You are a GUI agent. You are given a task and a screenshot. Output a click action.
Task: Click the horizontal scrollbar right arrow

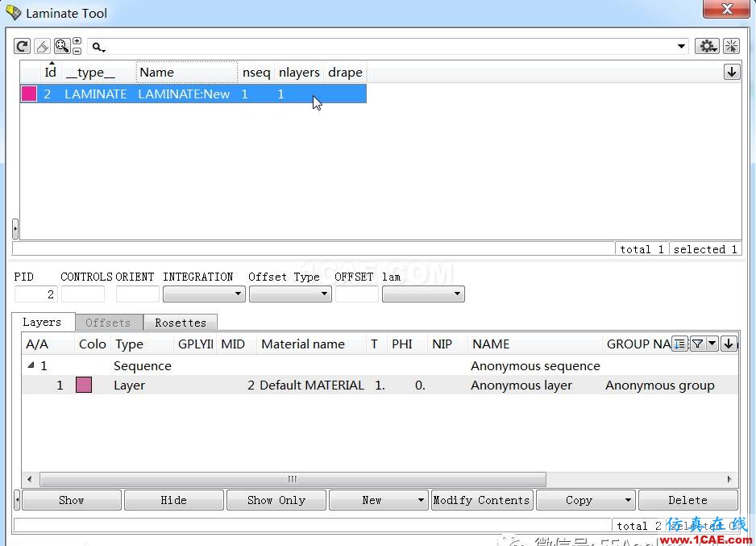(729, 479)
